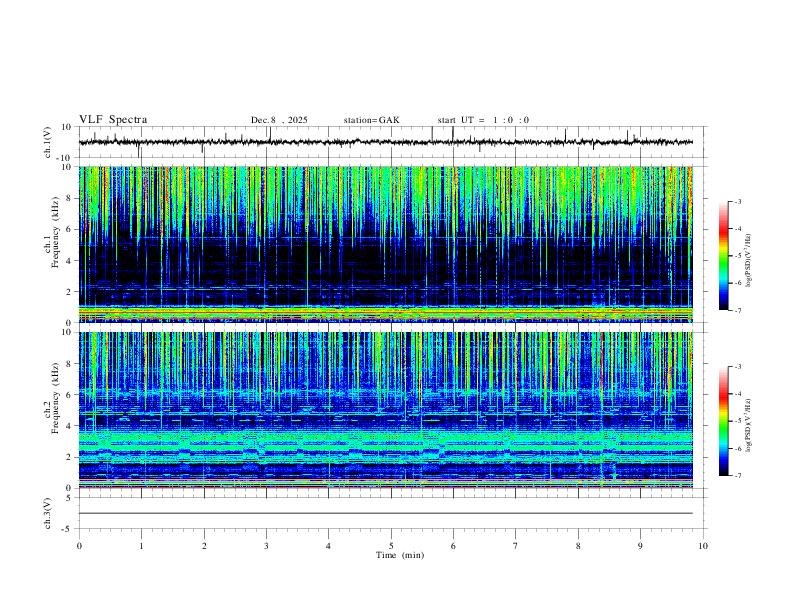Click the "6" kHz tick on ch.1 axis

click(x=70, y=229)
